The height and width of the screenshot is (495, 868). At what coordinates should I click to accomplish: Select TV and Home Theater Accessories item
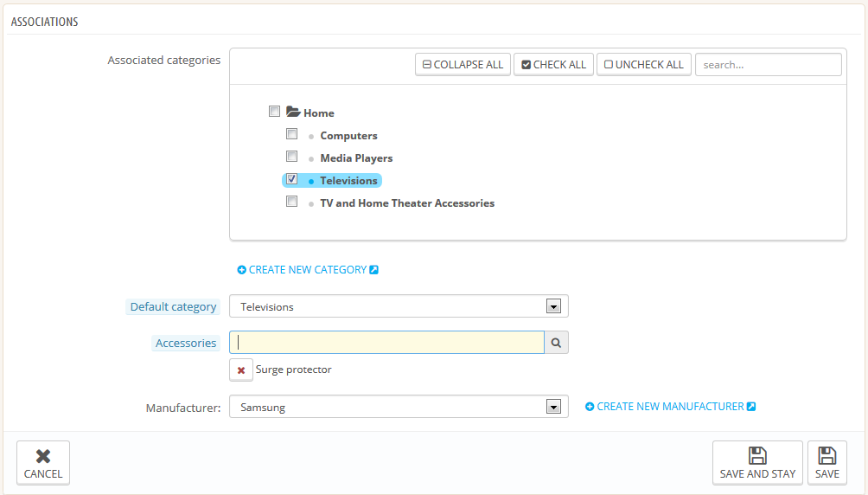pos(406,203)
